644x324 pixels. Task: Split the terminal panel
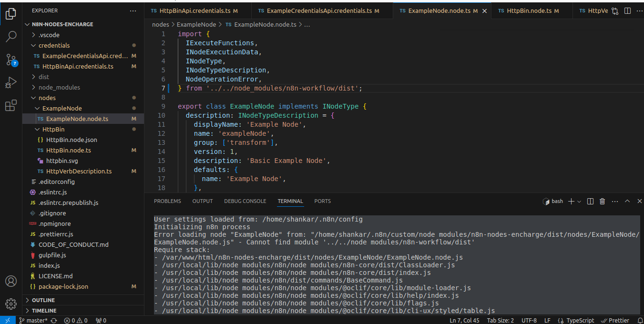click(590, 202)
